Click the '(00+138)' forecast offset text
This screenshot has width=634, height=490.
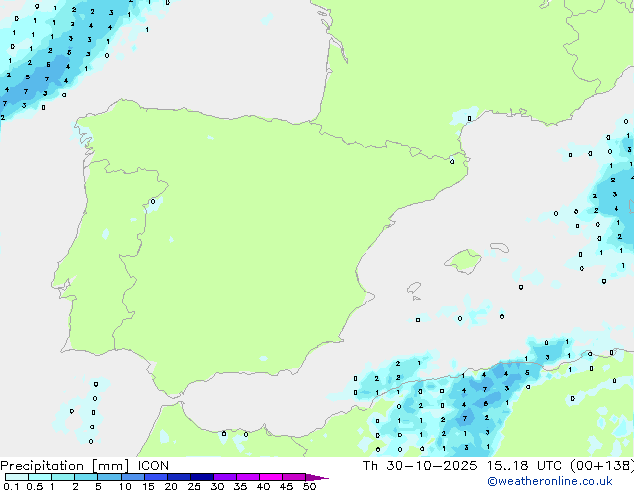pos(602,466)
